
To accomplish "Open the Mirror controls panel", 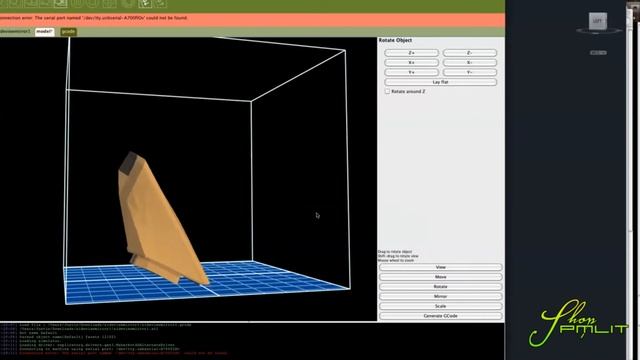I will (x=440, y=297).
